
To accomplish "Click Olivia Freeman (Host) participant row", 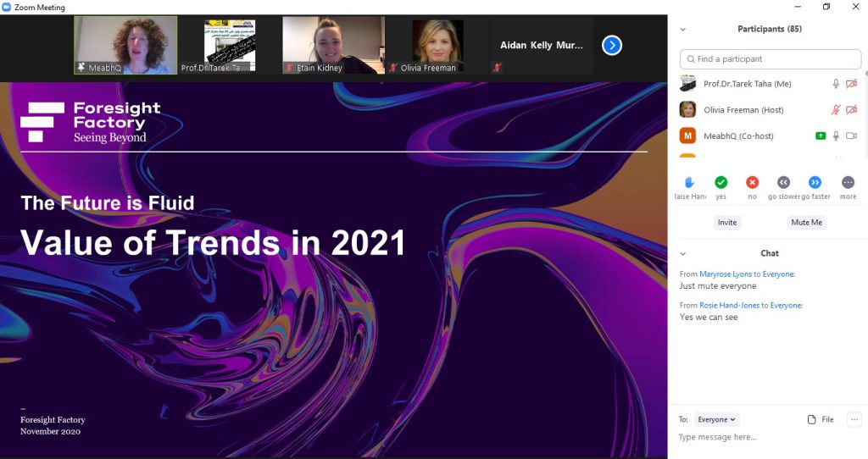I will pyautogui.click(x=770, y=109).
